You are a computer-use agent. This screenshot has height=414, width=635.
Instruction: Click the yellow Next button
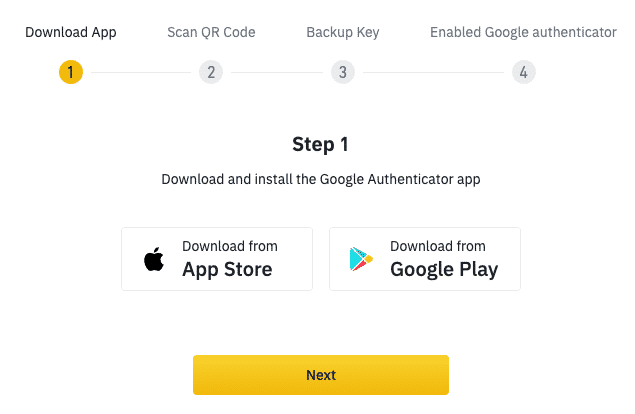point(321,375)
